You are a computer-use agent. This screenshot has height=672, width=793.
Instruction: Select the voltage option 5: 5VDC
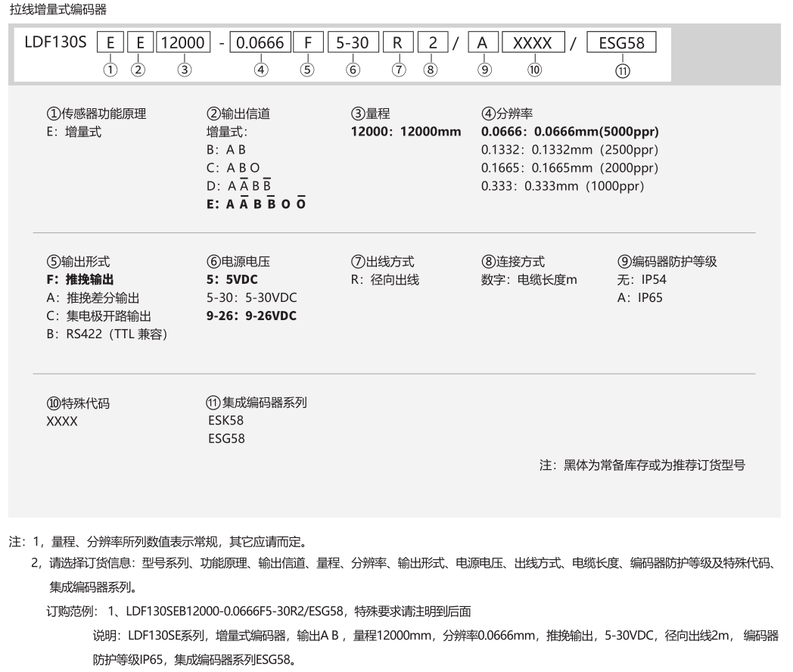[232, 279]
